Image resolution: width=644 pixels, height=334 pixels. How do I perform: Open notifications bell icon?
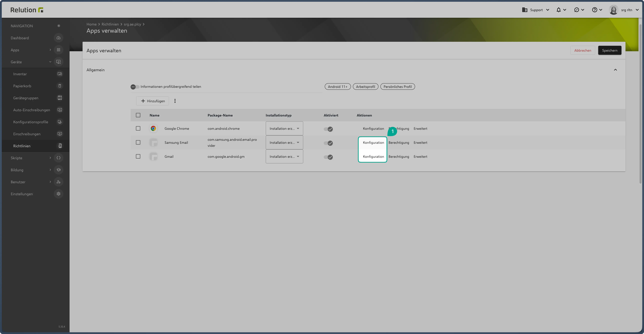click(559, 10)
